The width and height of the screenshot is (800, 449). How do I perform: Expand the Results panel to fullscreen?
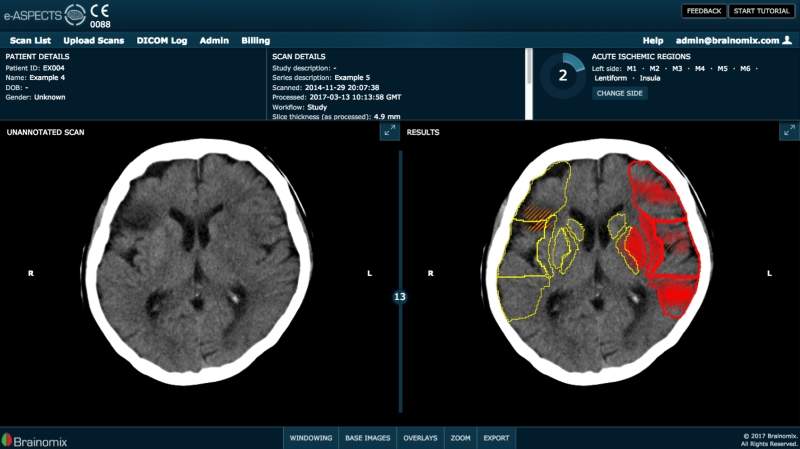click(787, 132)
